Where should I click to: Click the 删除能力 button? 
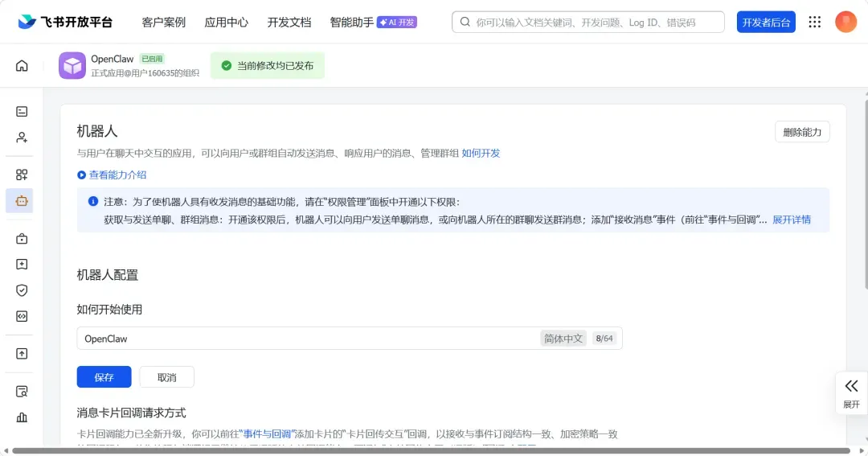[x=801, y=132]
